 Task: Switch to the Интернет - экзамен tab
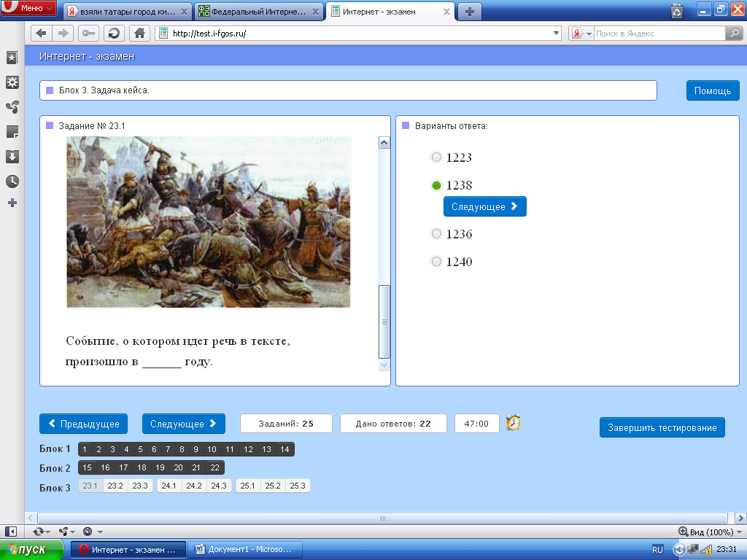pos(391,12)
